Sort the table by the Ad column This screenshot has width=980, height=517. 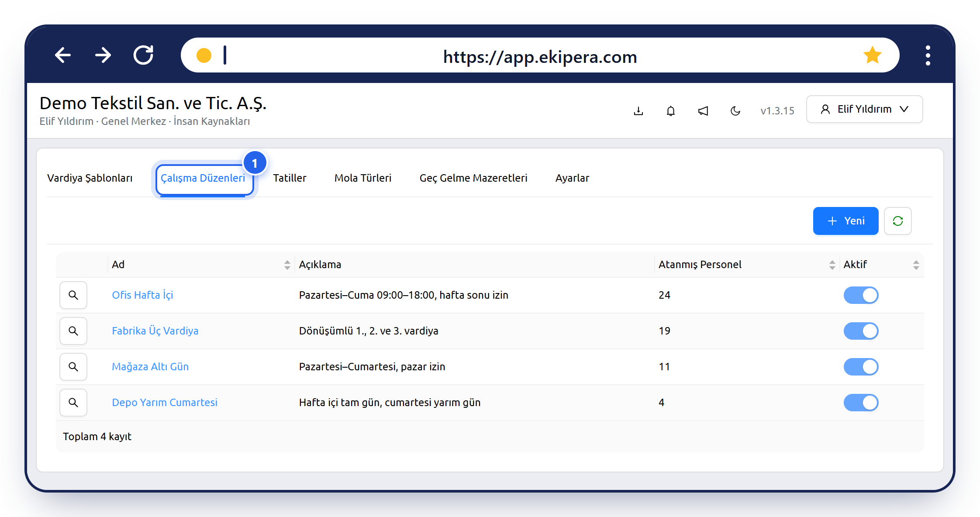[201, 265]
